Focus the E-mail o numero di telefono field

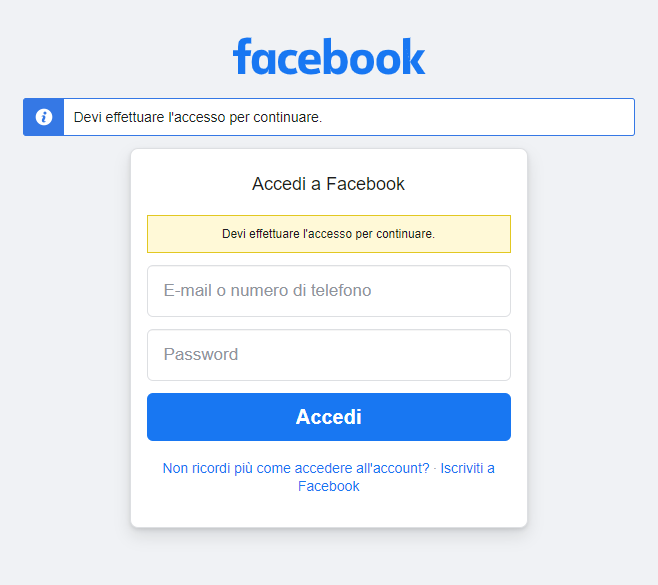(328, 291)
